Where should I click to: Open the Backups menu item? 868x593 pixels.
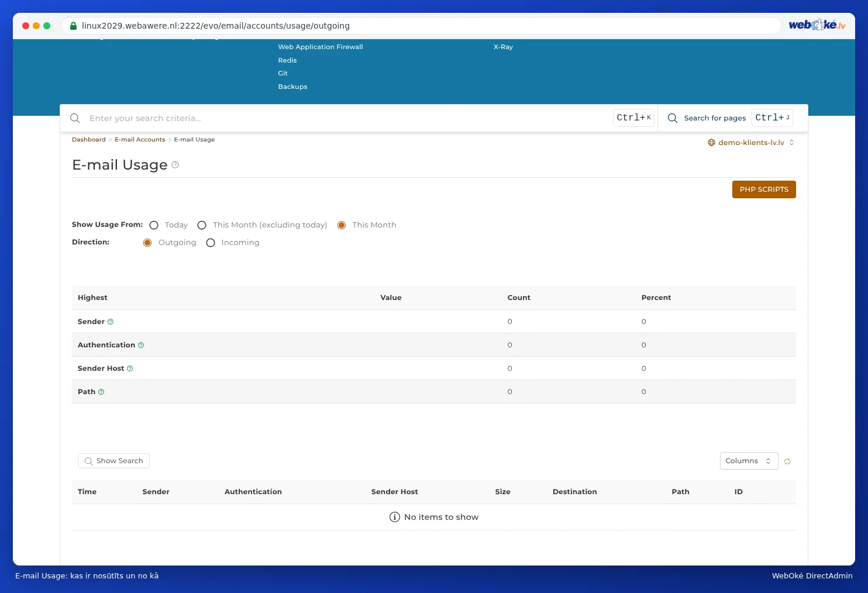coord(292,87)
